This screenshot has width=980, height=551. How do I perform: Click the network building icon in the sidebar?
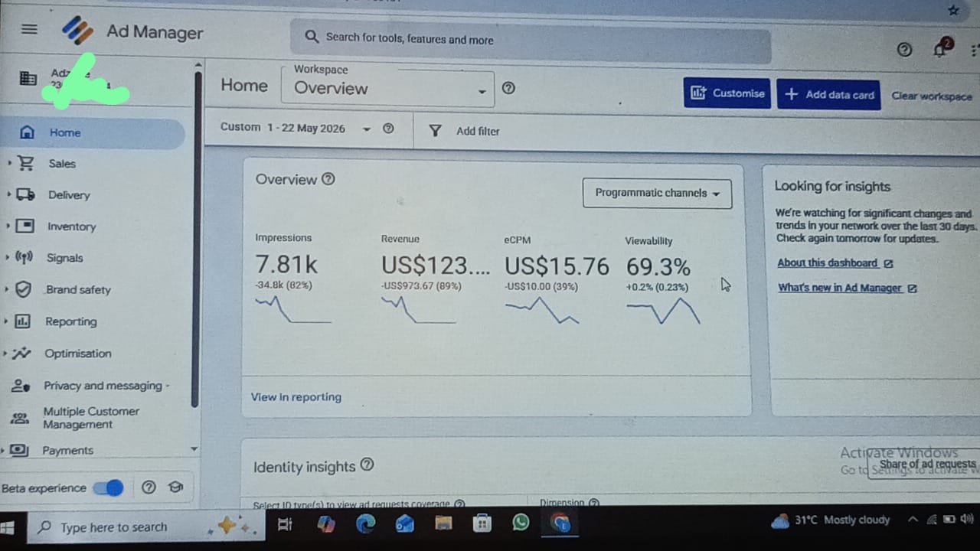(28, 78)
